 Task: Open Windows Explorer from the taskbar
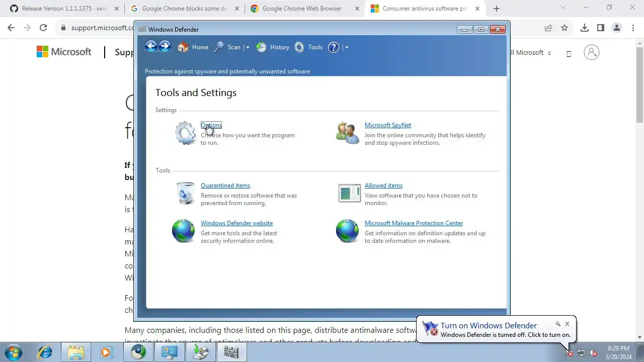pos(75,352)
